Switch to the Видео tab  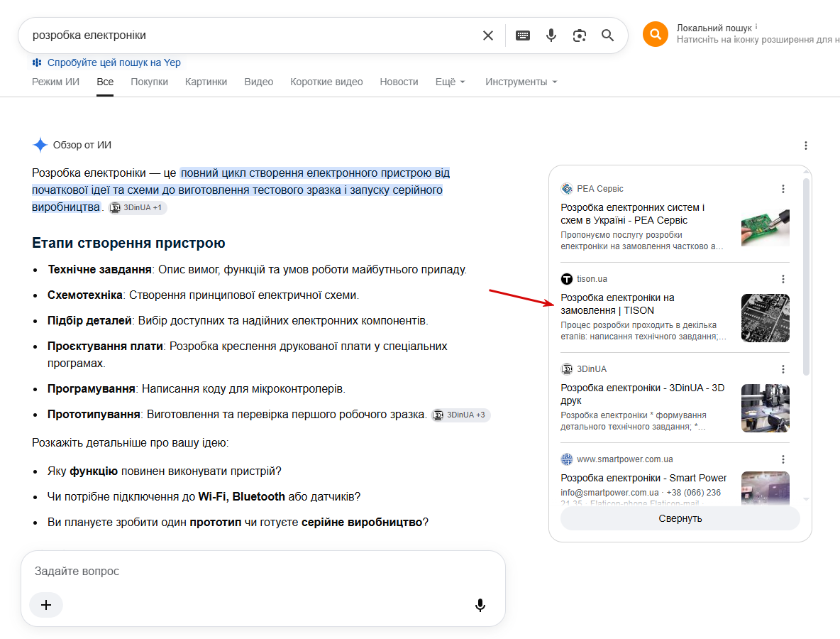point(259,82)
